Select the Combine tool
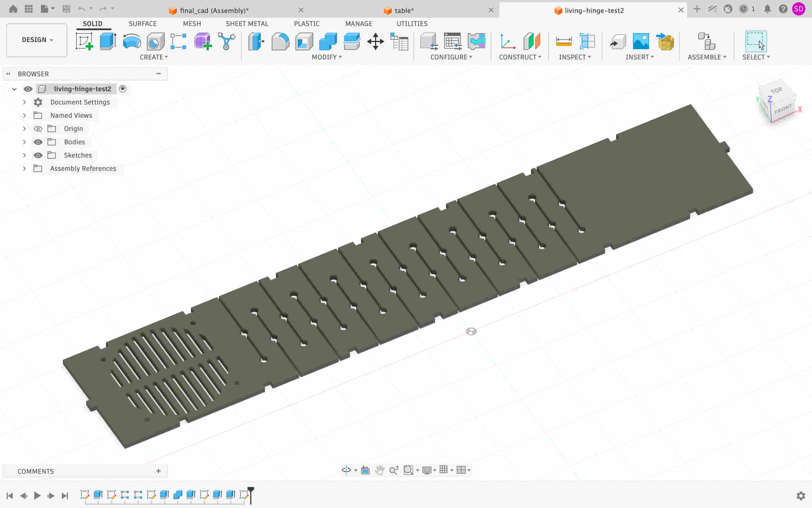Image resolution: width=812 pixels, height=508 pixels. (328, 41)
